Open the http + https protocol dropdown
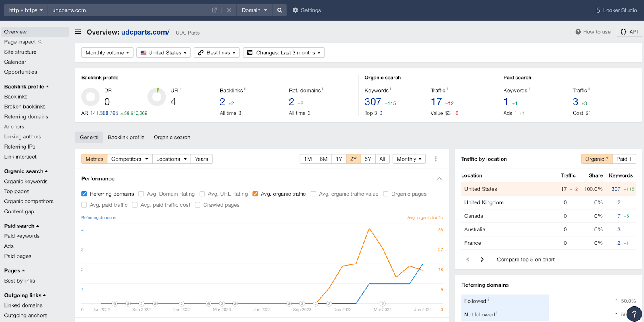Image resolution: width=644 pixels, height=322 pixels. [x=26, y=10]
